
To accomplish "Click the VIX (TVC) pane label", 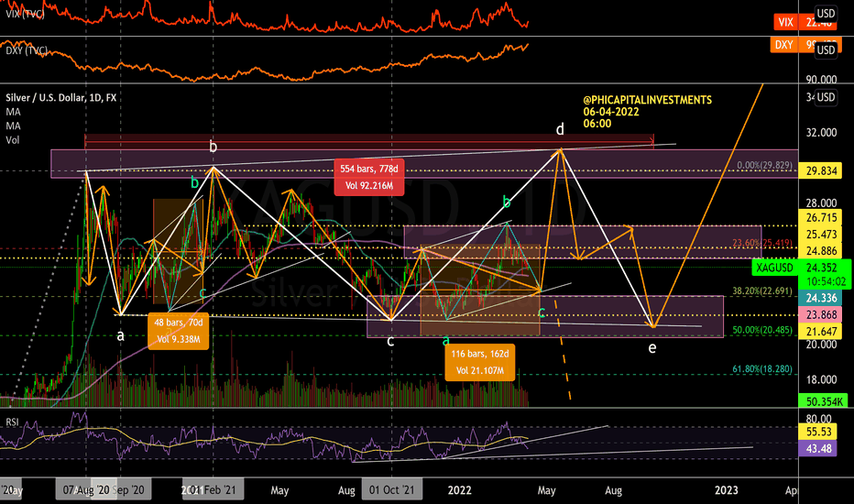I will click(x=25, y=14).
